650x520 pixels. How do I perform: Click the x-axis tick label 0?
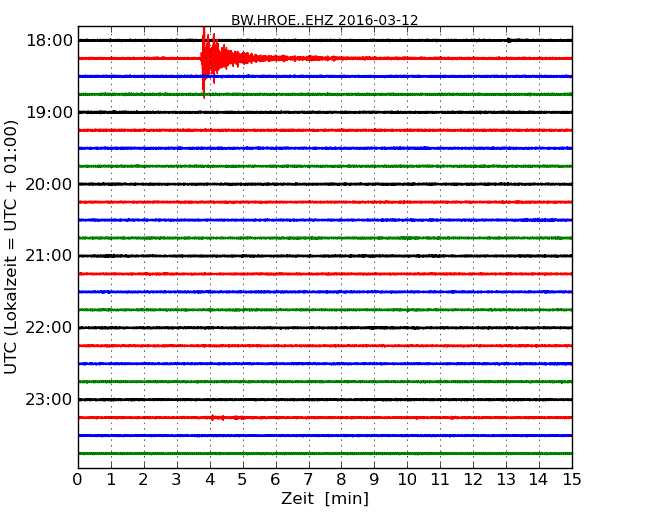[78, 480]
